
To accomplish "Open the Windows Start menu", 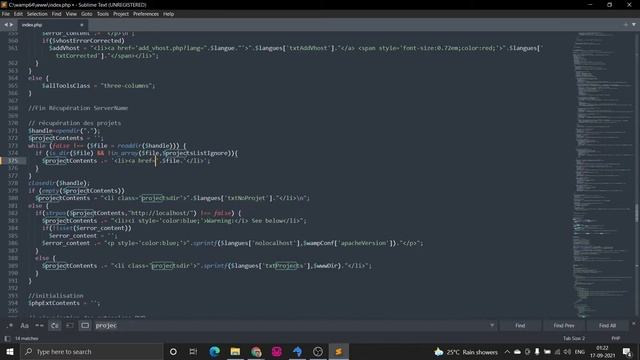I will pyautogui.click(x=10, y=351).
